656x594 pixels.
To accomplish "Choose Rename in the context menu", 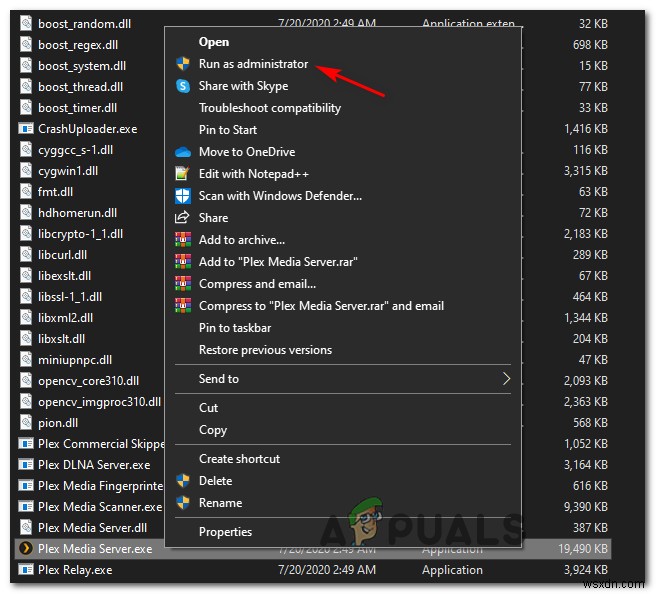I will 220,502.
